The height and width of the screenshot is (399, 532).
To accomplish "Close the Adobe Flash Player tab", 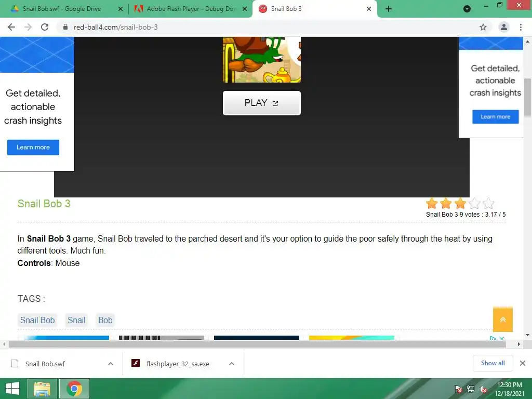I will click(x=245, y=9).
